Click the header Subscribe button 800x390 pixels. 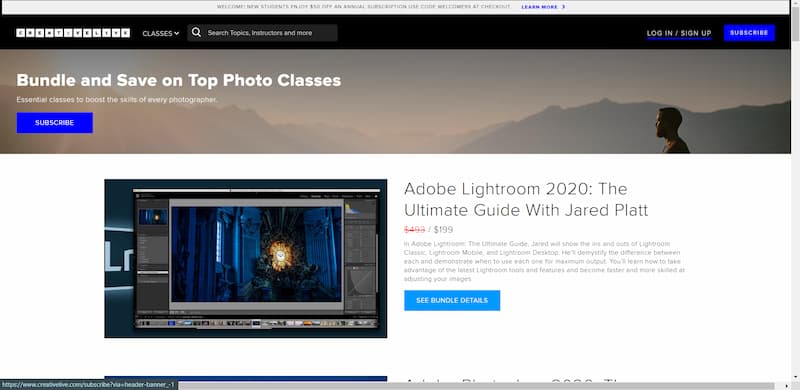[749, 33]
